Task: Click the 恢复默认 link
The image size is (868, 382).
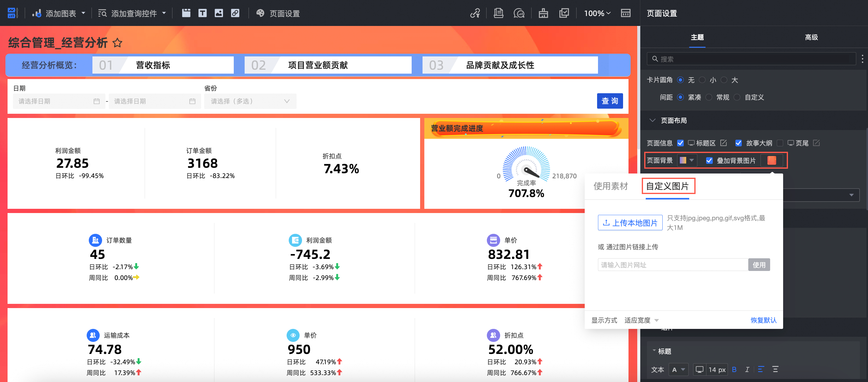Action: [x=763, y=320]
